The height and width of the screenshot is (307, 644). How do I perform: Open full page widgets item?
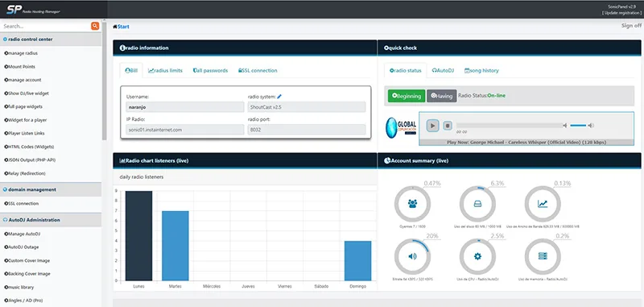[23, 107]
